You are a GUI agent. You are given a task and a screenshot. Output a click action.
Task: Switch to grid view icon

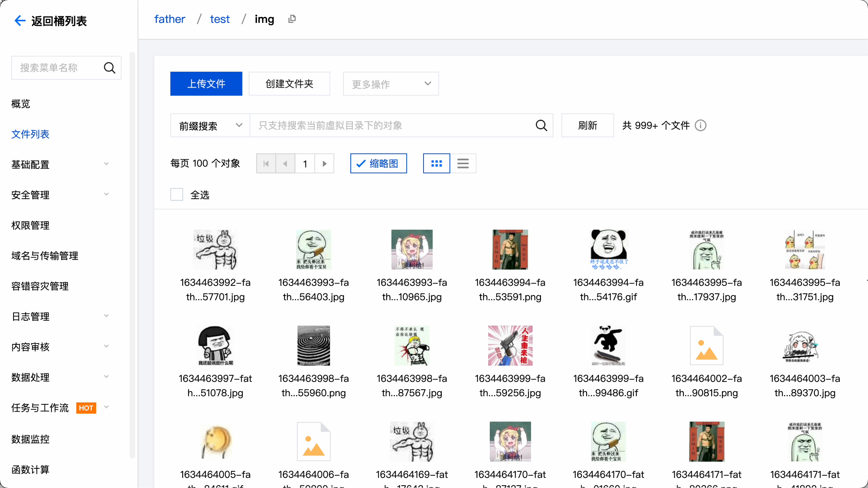(436, 163)
